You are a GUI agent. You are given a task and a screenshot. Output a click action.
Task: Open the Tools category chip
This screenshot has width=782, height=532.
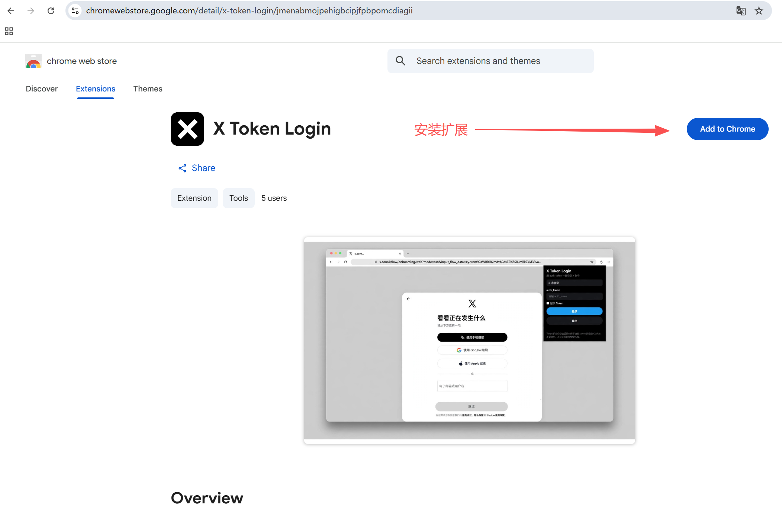coord(239,198)
